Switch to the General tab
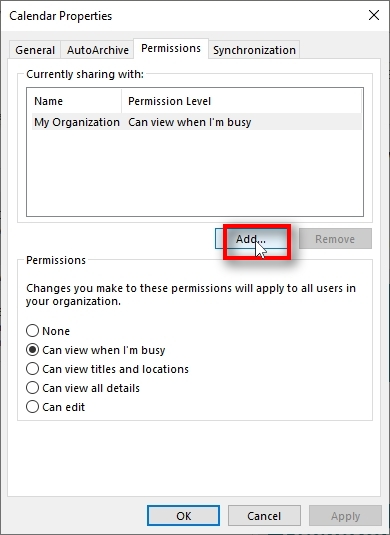 point(35,50)
